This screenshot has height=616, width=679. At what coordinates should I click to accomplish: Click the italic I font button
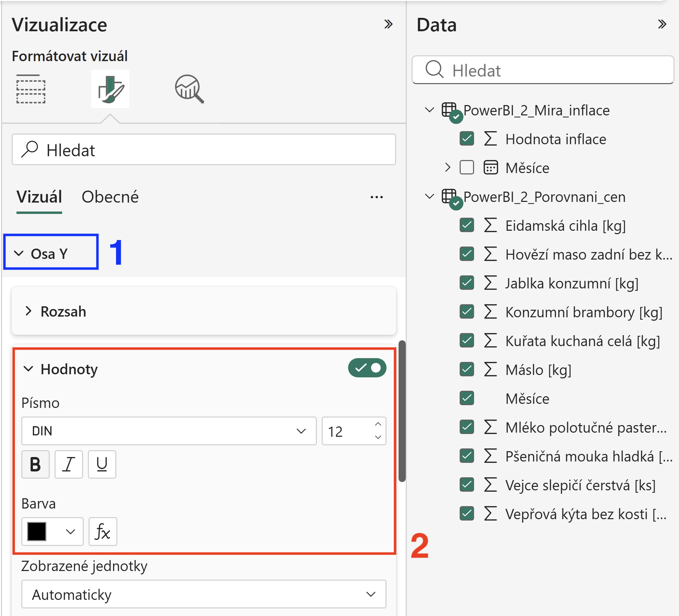(69, 464)
